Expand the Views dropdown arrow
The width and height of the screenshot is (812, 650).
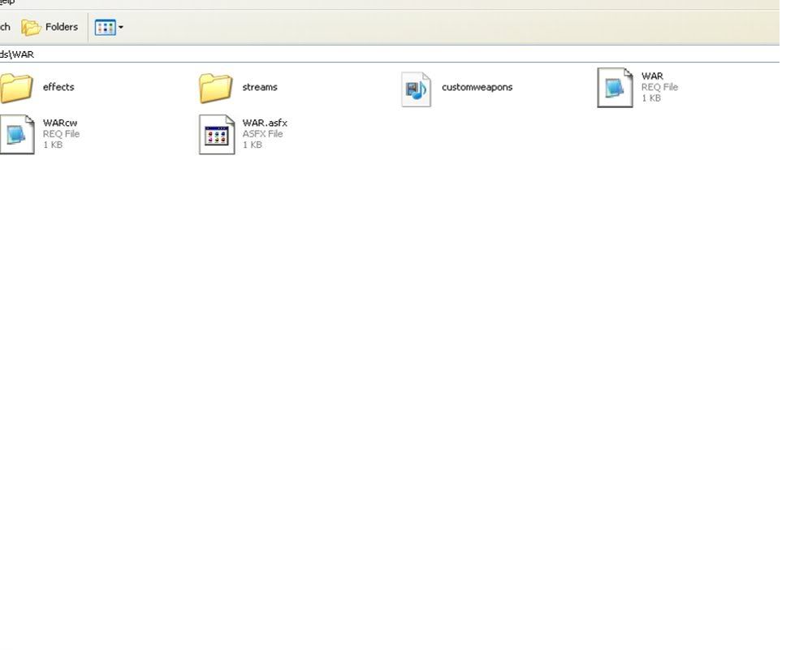click(121, 28)
